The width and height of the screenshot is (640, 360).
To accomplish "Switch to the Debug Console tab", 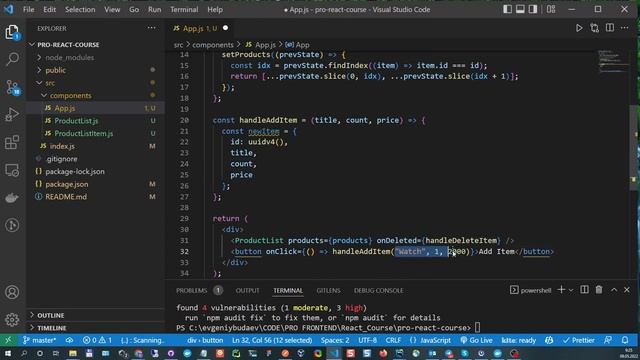I will 378,291.
